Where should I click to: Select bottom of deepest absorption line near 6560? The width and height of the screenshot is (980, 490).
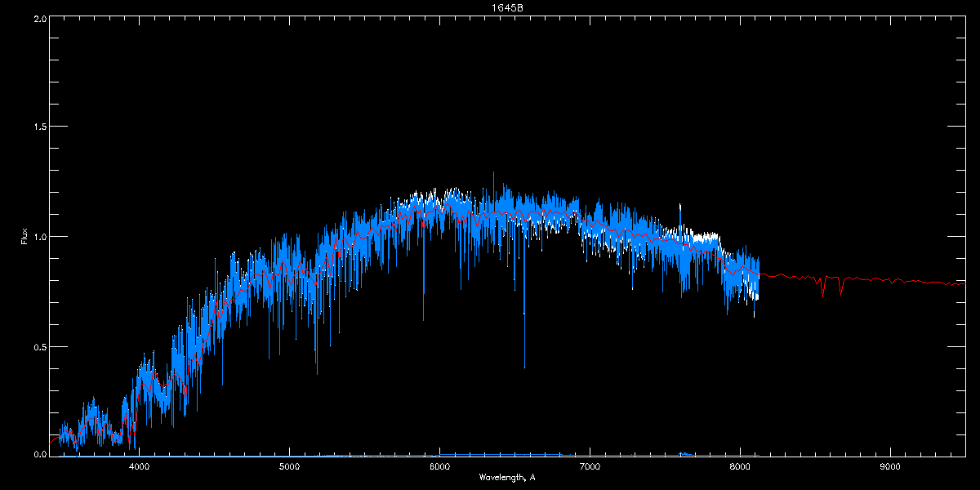tap(524, 367)
